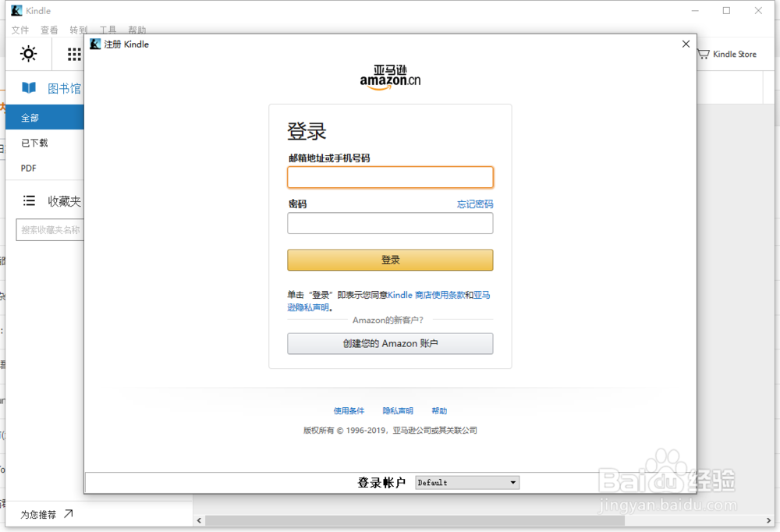The image size is (780, 532).
Task: Select 全部 in library sidebar
Action: [44, 118]
